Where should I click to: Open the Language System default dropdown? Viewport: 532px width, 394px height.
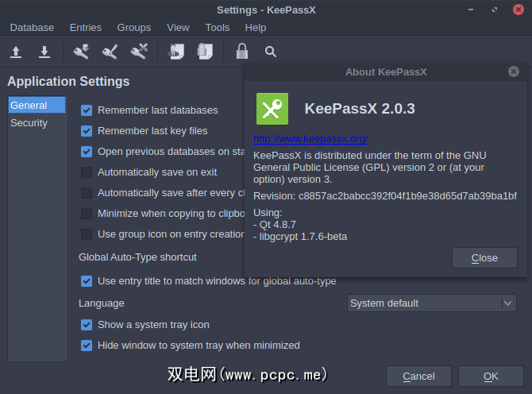(432, 303)
